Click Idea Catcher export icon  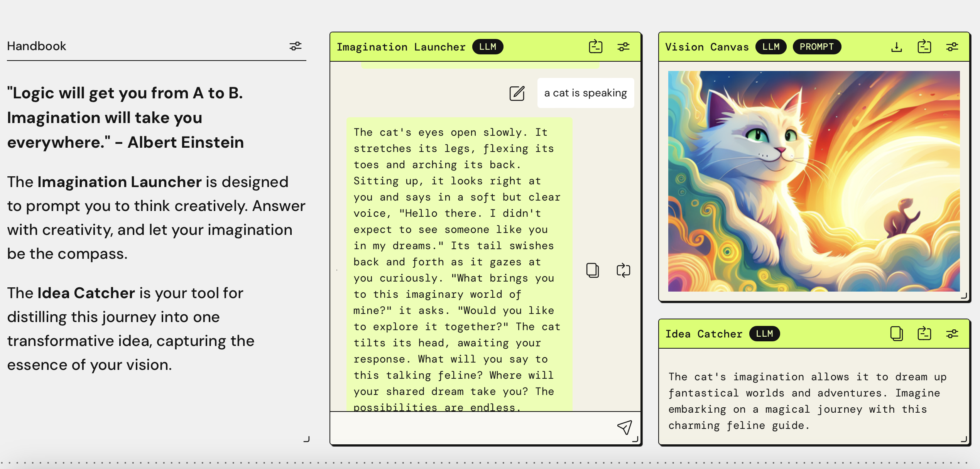[x=924, y=334]
